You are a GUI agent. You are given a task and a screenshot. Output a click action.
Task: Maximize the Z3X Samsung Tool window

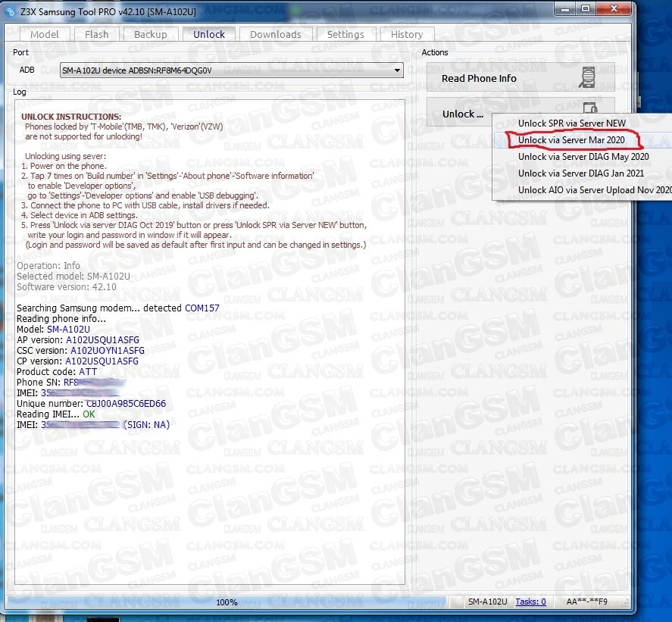pyautogui.click(x=586, y=9)
